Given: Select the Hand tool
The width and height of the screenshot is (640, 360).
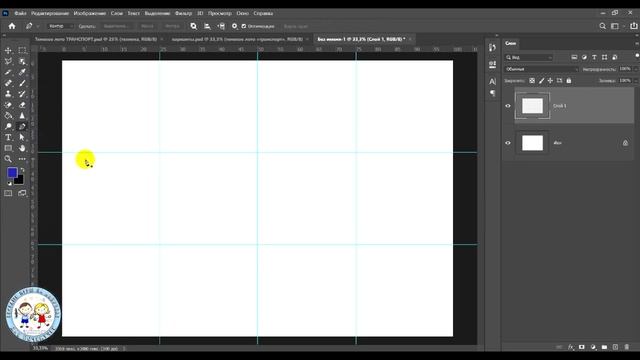Looking at the screenshot, I should (22, 148).
